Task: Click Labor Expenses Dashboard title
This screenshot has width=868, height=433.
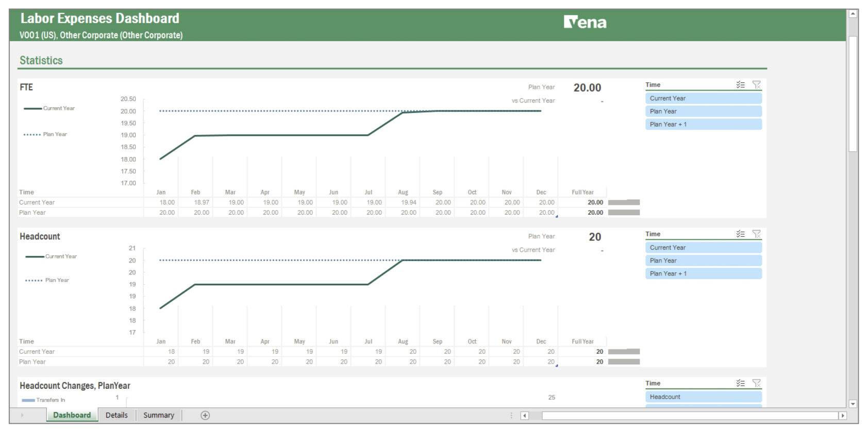Action: click(99, 19)
